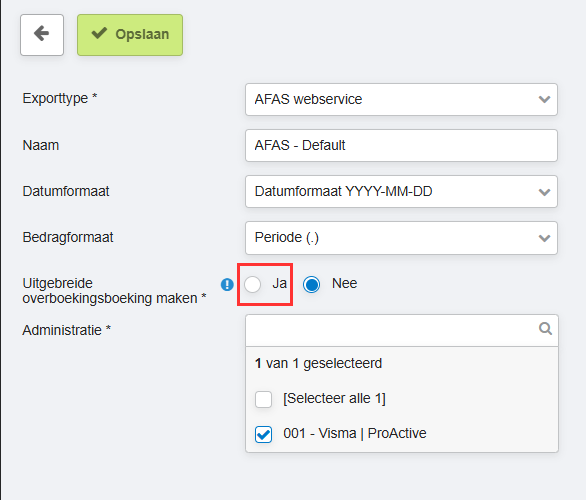
Task: Open the Datumformaat dropdown
Action: (x=401, y=191)
